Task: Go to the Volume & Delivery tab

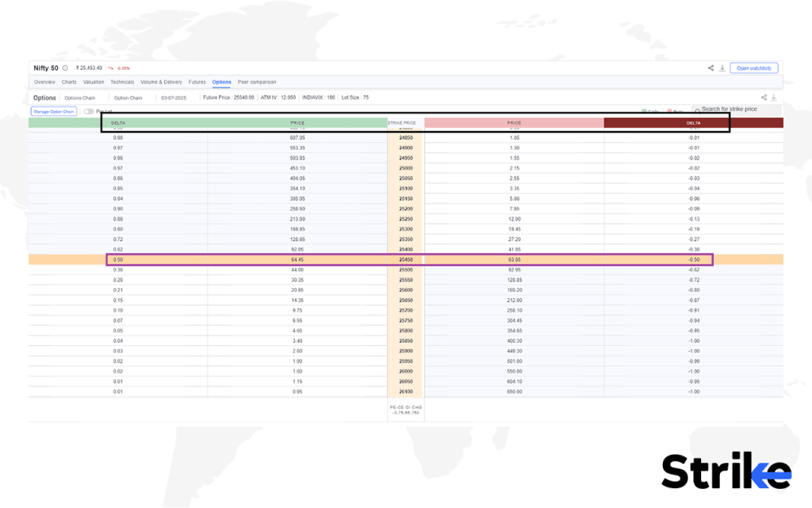Action: coord(161,82)
